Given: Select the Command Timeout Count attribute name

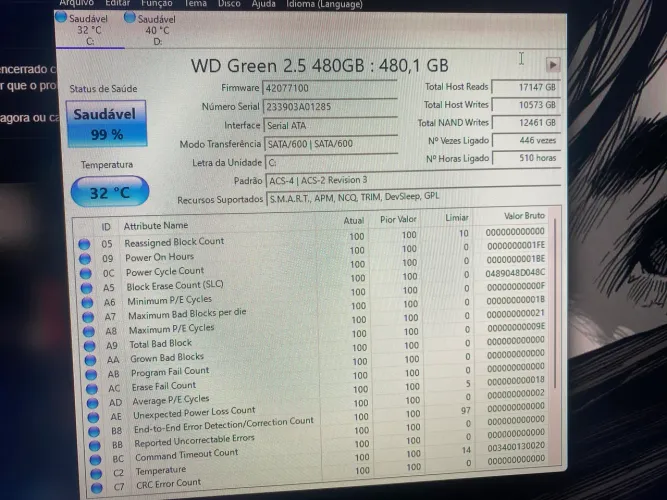Looking at the screenshot, I should (x=186, y=454).
